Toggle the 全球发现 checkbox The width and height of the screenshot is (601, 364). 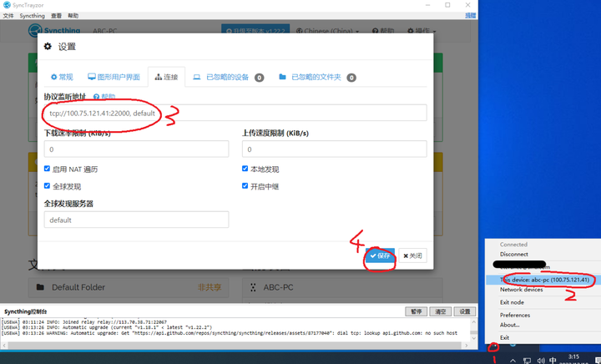click(x=47, y=186)
